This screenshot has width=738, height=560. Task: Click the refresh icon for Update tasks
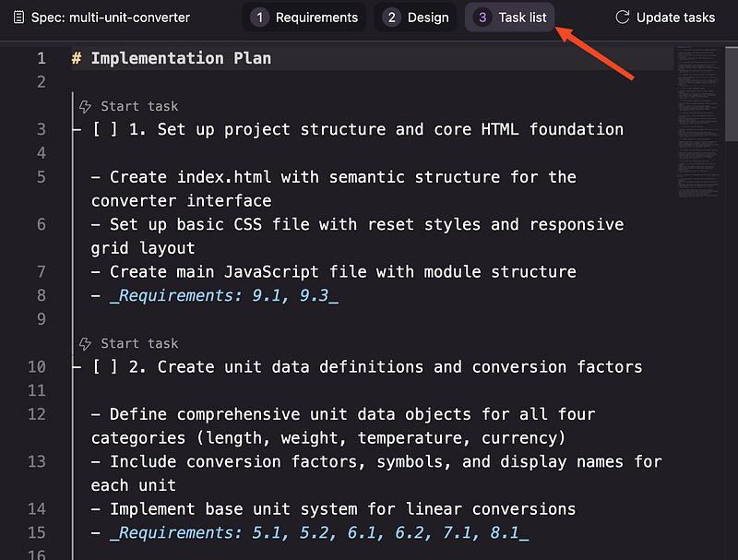(x=623, y=18)
